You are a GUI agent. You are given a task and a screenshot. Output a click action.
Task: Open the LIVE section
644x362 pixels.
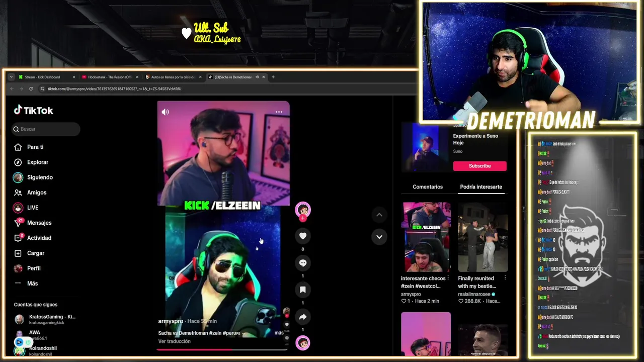coord(26,208)
